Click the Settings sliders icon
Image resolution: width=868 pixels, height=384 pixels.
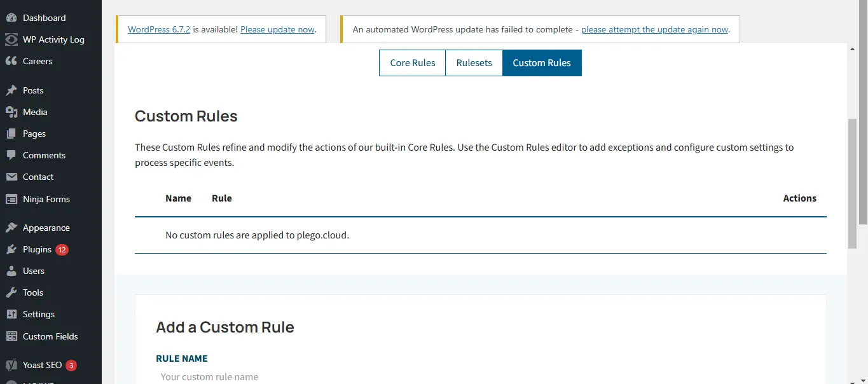pyautogui.click(x=11, y=314)
